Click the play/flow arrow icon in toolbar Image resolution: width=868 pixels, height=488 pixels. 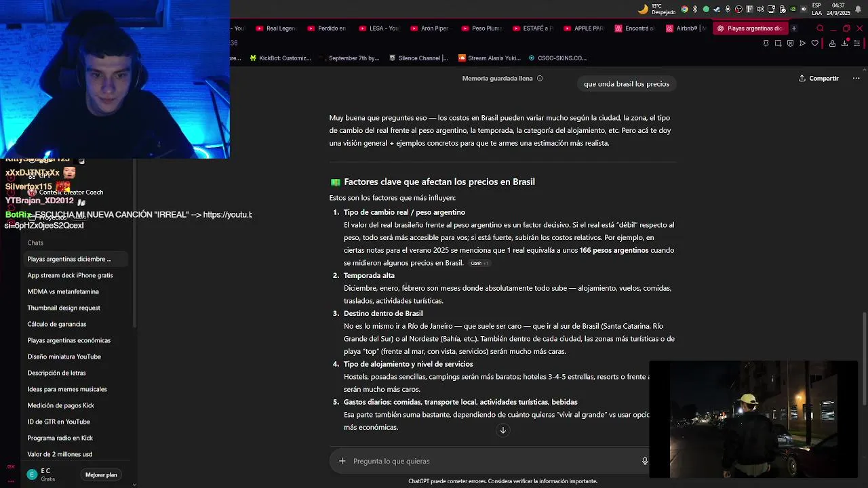803,43
